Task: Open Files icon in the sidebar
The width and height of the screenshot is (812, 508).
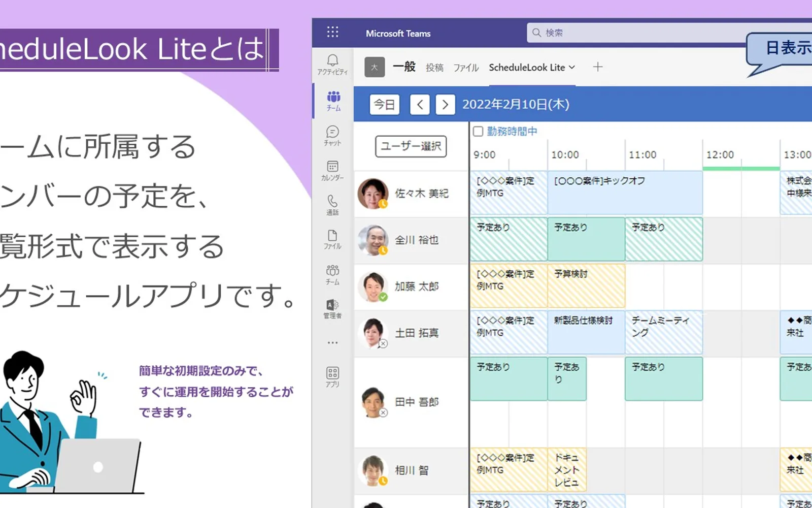Action: click(332, 239)
